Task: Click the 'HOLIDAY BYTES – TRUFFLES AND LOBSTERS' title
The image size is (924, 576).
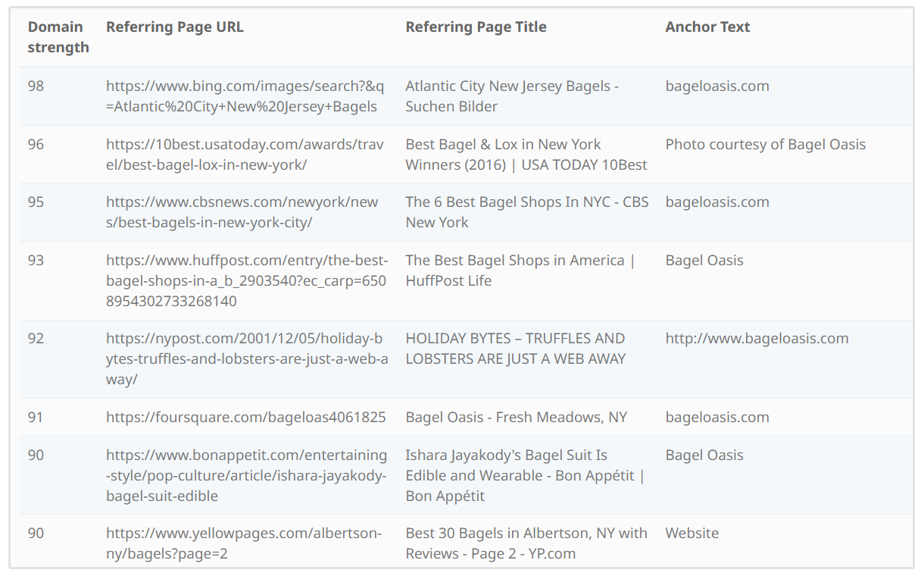Action: (x=515, y=349)
